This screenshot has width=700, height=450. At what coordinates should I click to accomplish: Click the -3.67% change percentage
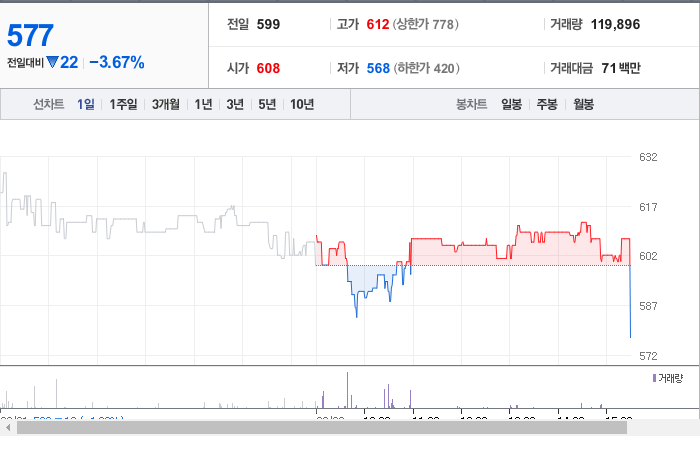(x=117, y=62)
